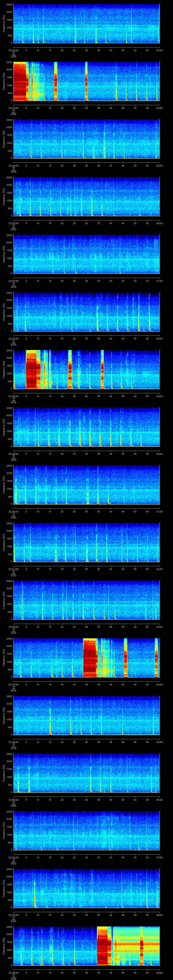Screen dimensions: 173x980
Task: Select the "22:34:00" start time label
Action: click(13, 742)
